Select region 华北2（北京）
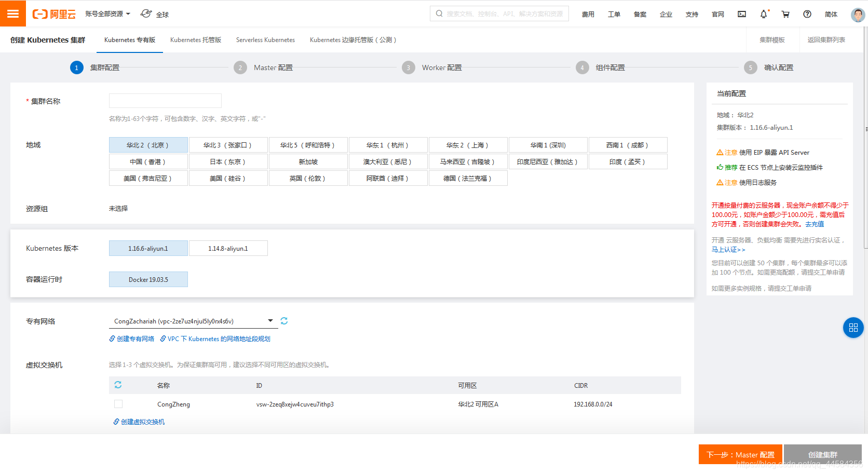 pyautogui.click(x=148, y=145)
